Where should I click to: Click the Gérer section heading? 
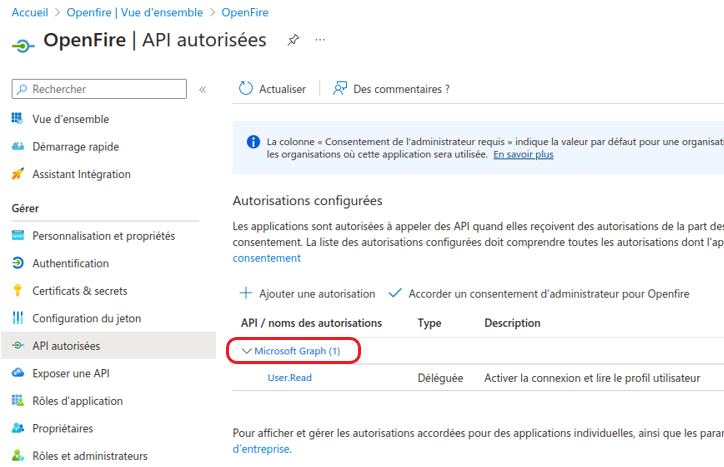[25, 208]
